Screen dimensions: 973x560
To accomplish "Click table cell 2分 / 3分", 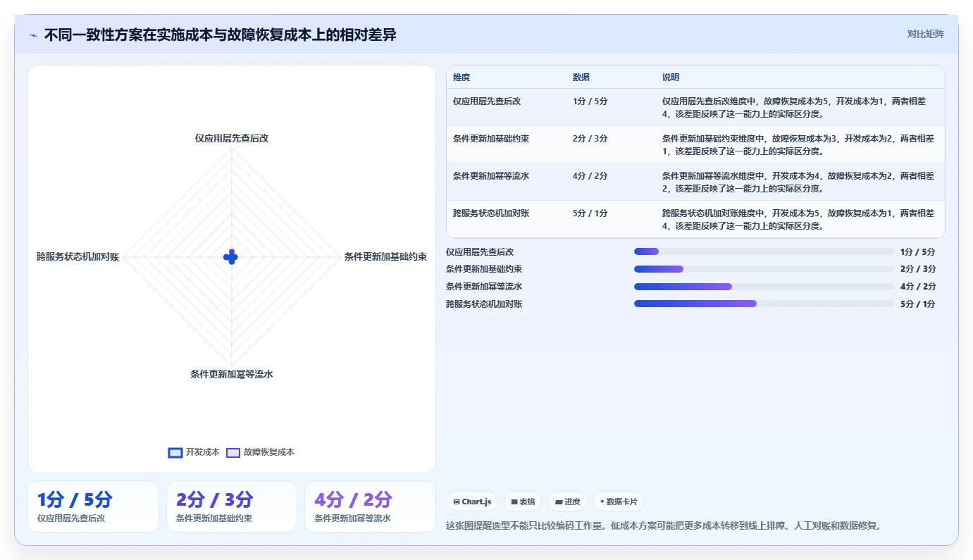I will coord(590,139).
